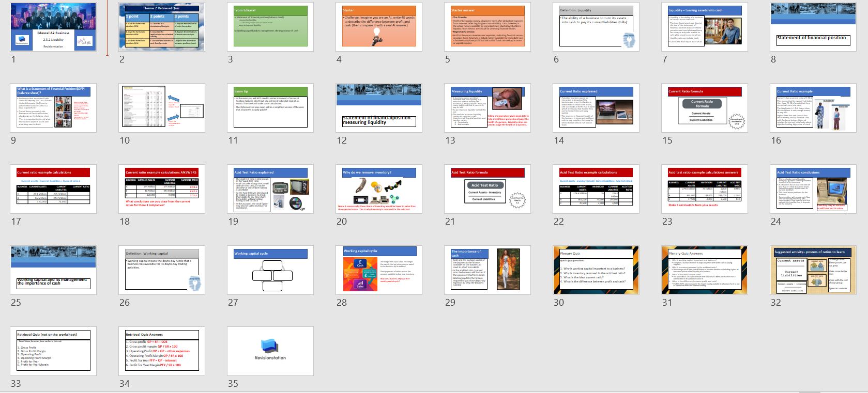Click the Current Ratio formula slide

point(705,108)
